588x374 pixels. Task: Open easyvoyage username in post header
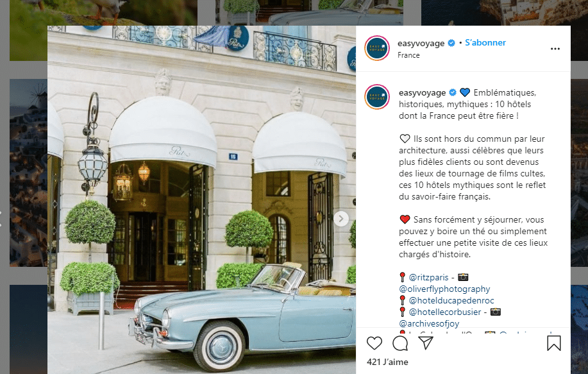421,43
